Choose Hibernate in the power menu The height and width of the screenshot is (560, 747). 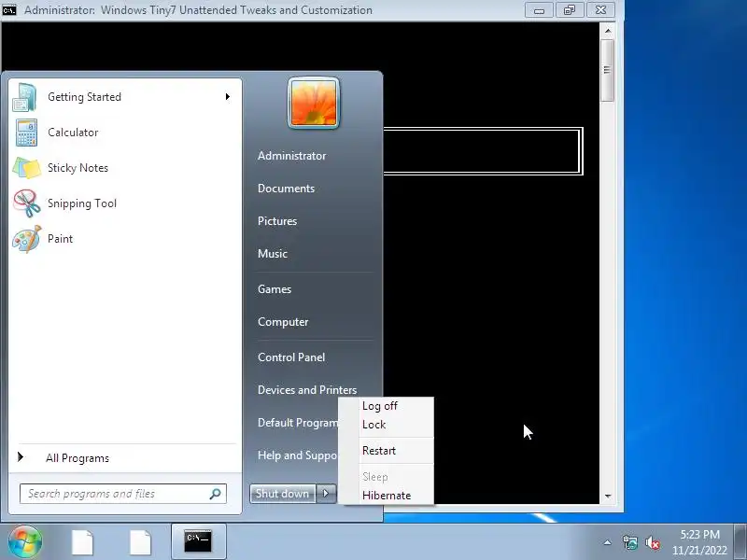pos(387,496)
